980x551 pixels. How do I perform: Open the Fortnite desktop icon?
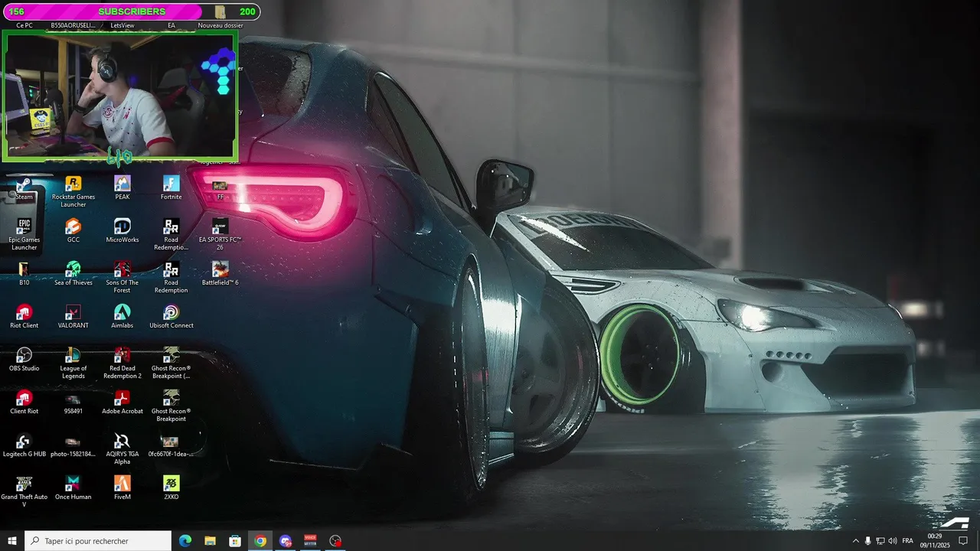pos(171,188)
